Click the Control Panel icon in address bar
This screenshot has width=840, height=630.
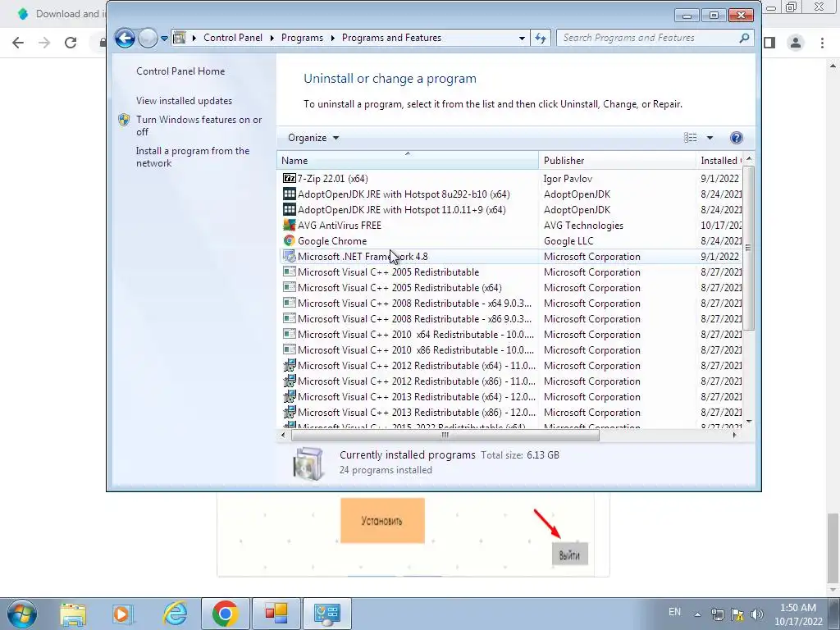(x=180, y=38)
